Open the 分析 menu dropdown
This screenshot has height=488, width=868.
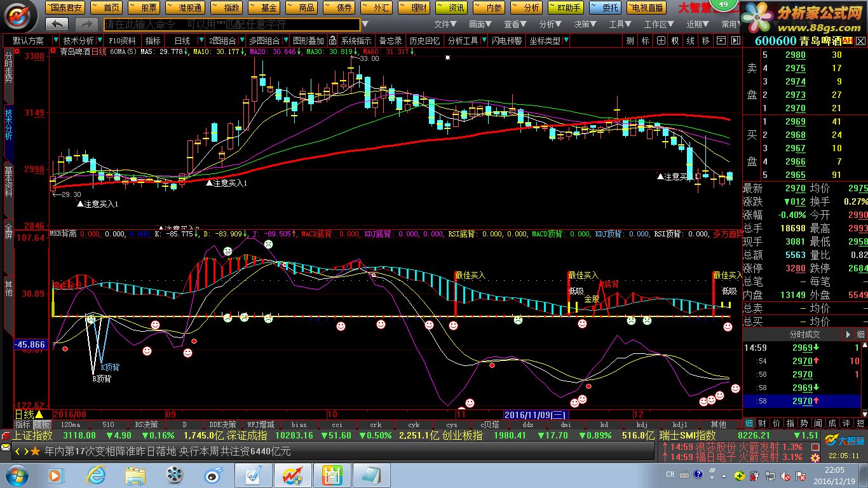coord(551,24)
